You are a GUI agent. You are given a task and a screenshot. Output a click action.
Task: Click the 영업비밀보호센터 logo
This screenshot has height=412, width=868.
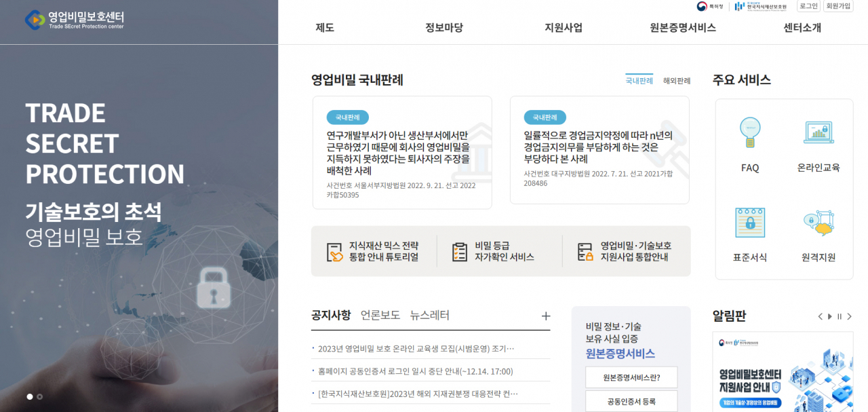coord(75,20)
